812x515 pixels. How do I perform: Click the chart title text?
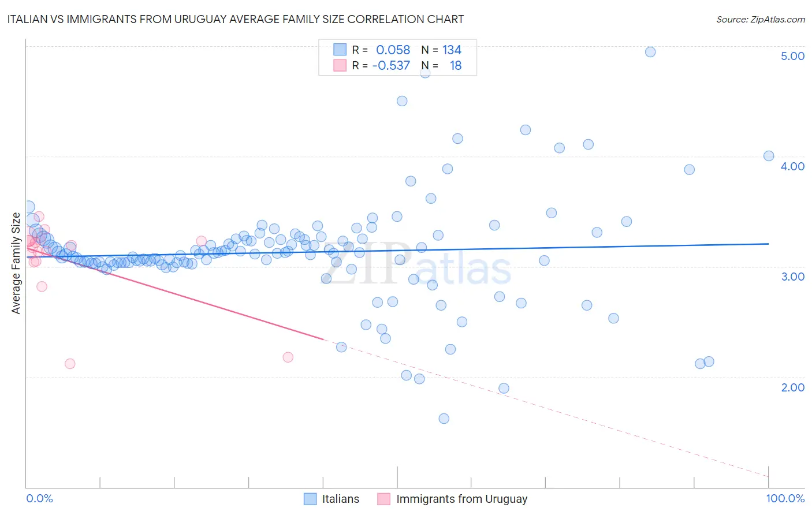coord(236,19)
